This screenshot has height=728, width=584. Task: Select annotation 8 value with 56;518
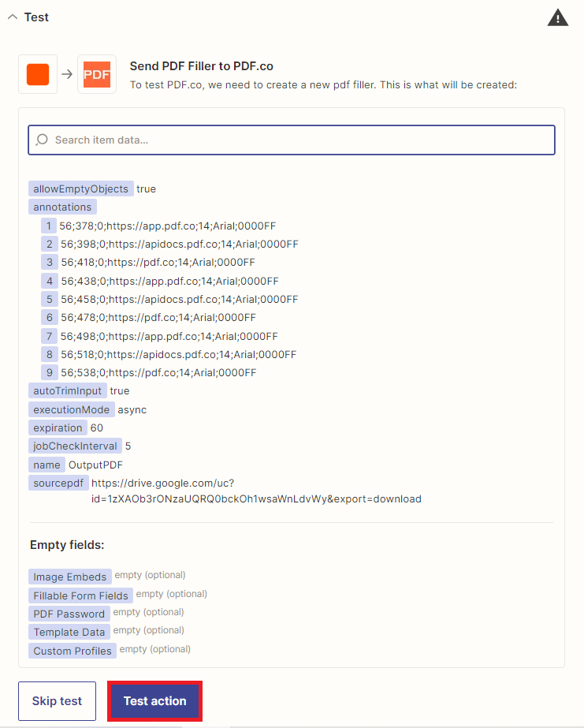point(179,355)
